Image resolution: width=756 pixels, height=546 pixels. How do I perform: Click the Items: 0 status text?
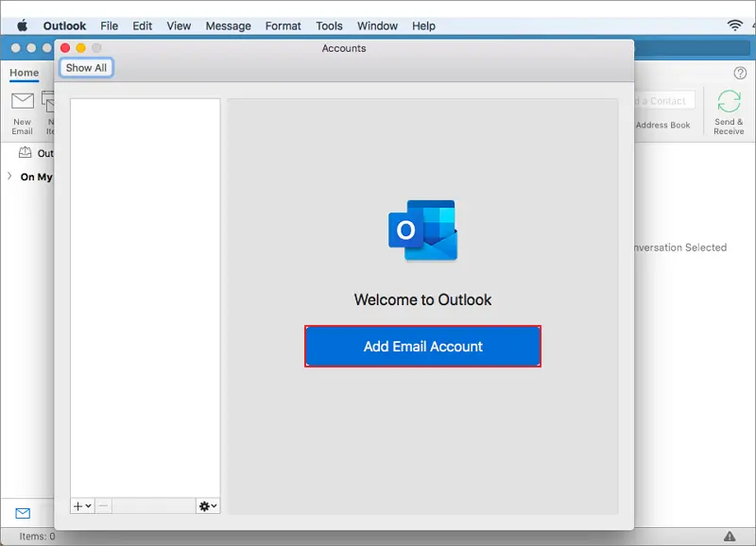37,536
